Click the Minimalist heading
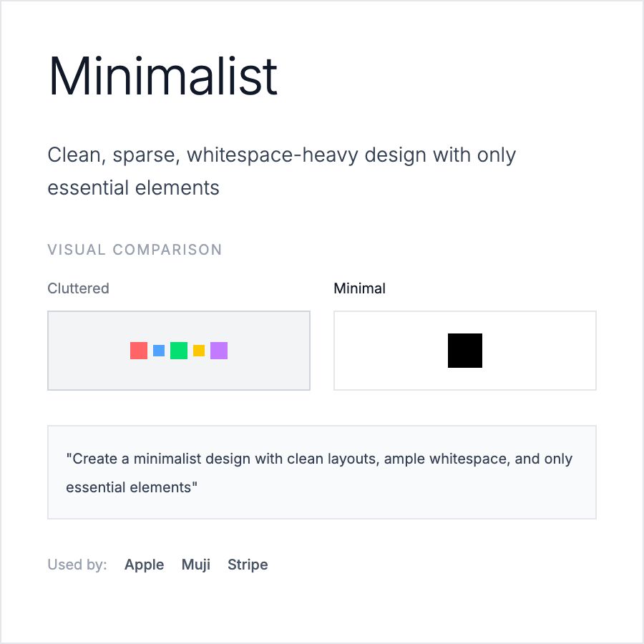 [x=162, y=76]
